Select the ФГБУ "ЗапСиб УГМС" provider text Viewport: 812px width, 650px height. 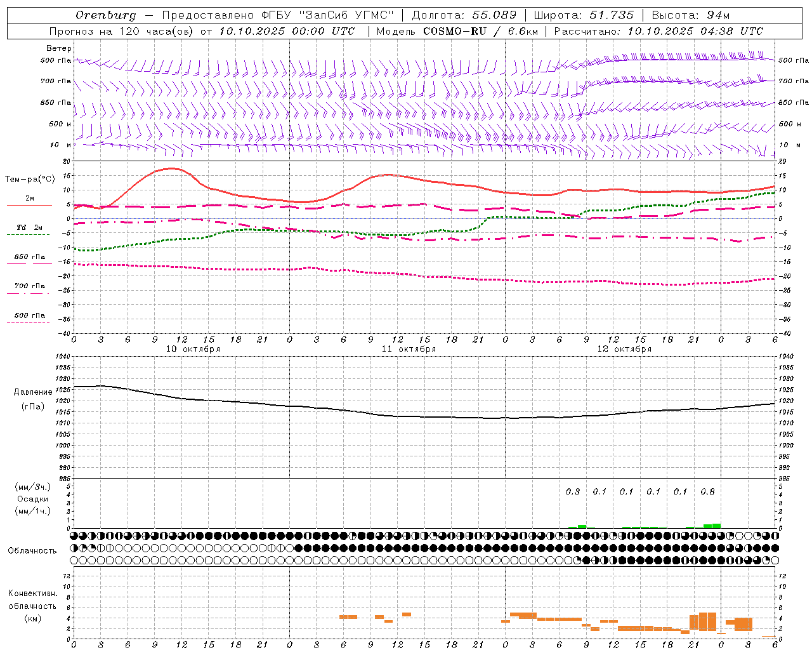coord(328,15)
